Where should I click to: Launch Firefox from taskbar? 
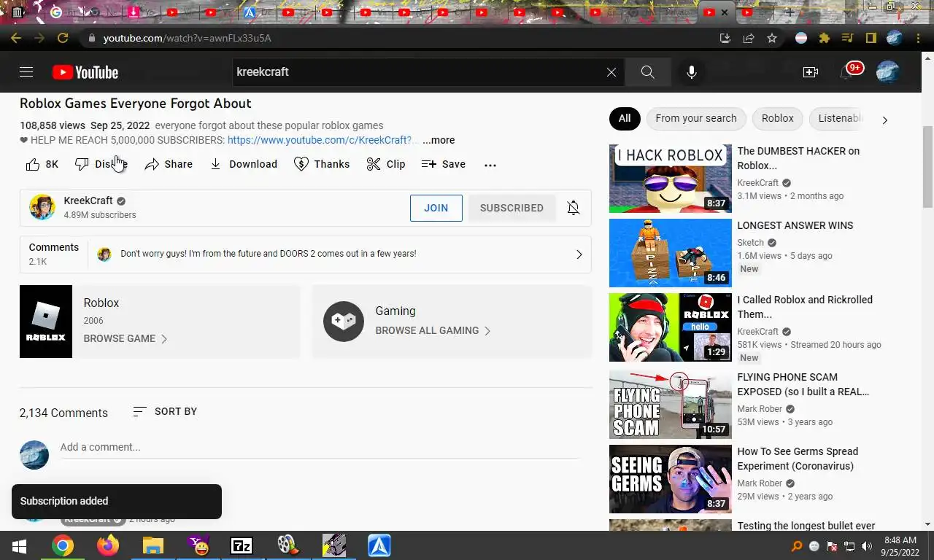(107, 545)
